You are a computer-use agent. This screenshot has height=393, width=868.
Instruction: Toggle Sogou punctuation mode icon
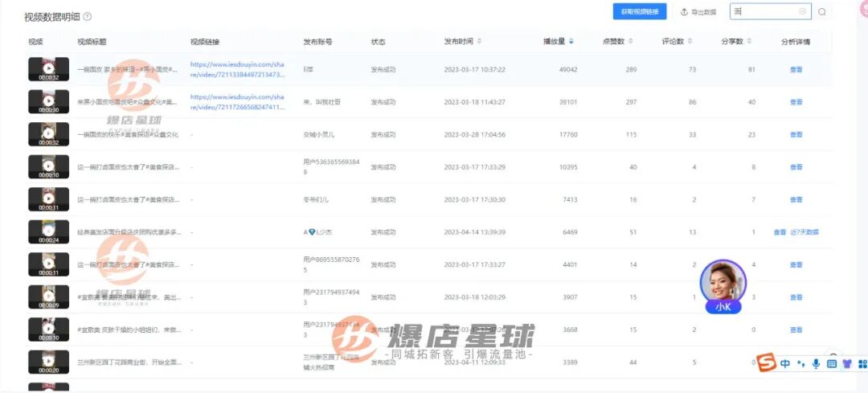coord(801,363)
